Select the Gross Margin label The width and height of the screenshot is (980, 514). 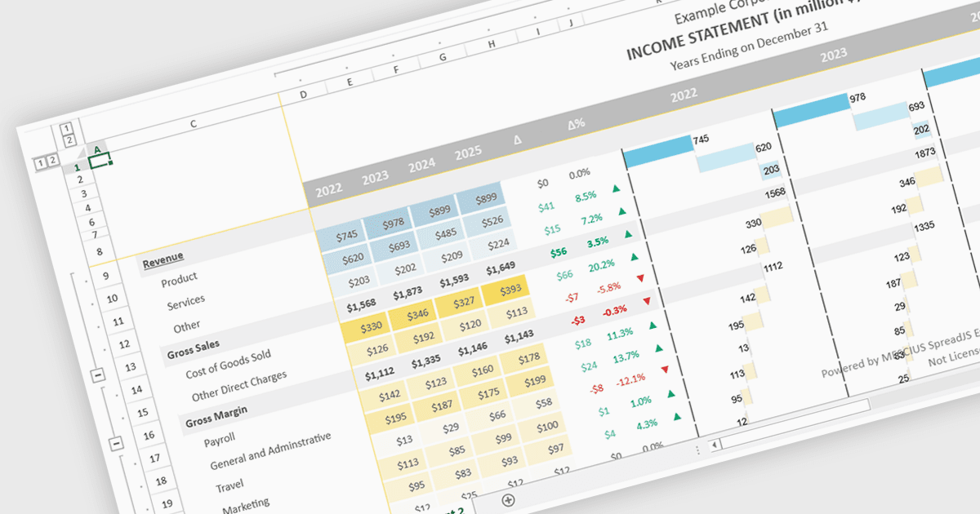[216, 416]
